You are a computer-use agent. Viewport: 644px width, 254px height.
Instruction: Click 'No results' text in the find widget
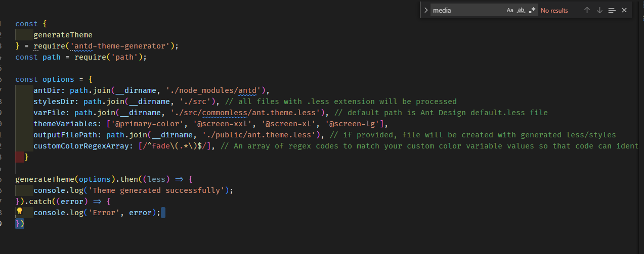554,10
